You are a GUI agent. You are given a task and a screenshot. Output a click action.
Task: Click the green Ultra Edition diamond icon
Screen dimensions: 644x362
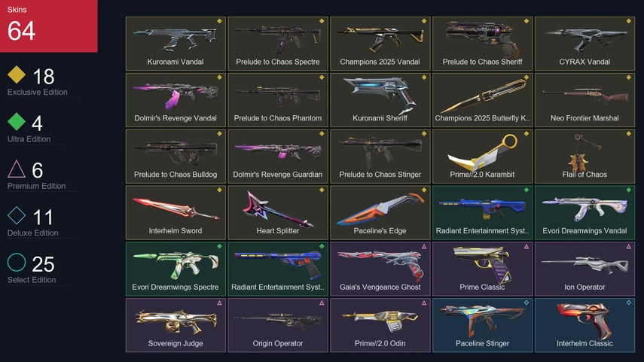point(17,121)
